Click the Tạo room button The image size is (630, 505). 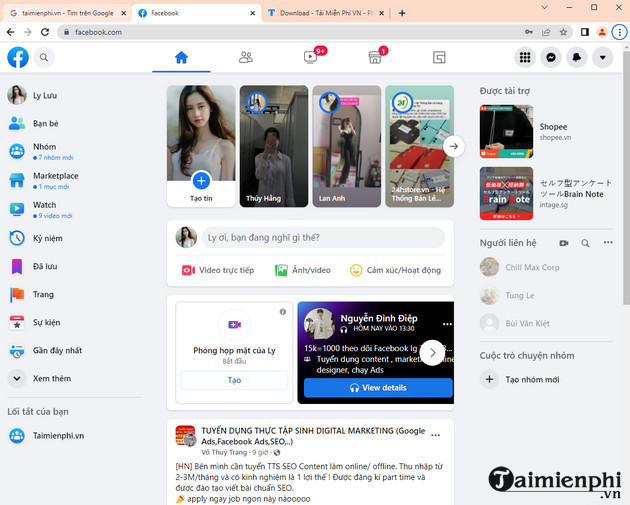(x=234, y=380)
